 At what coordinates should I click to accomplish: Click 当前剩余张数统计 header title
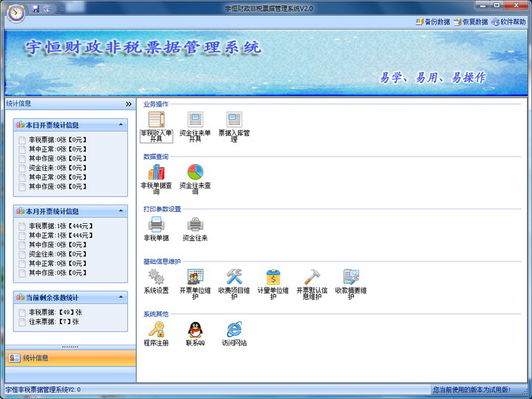[x=52, y=297]
